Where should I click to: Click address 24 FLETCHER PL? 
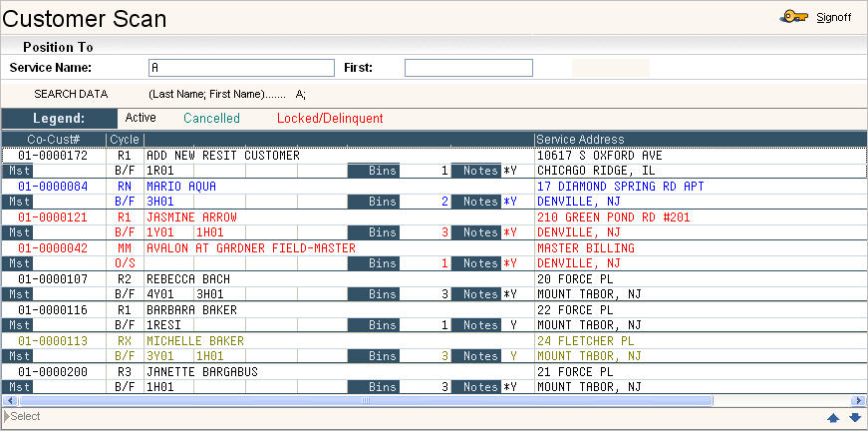point(586,341)
